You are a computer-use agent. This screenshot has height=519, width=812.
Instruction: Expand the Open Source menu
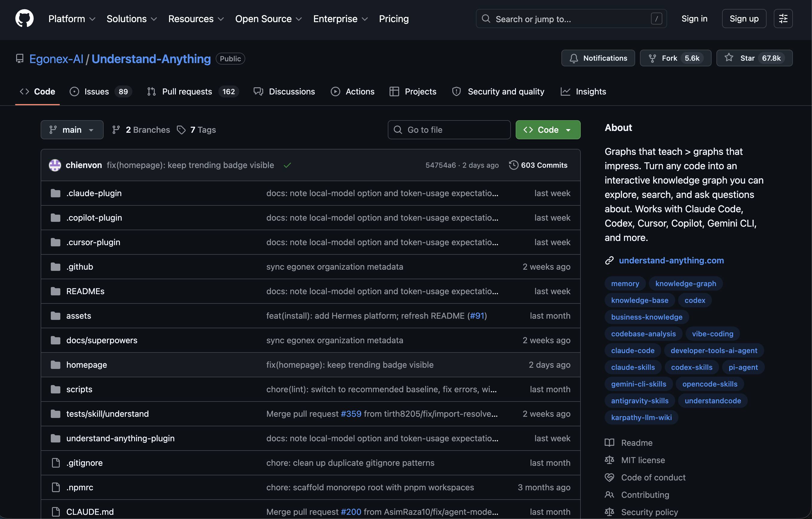(268, 19)
